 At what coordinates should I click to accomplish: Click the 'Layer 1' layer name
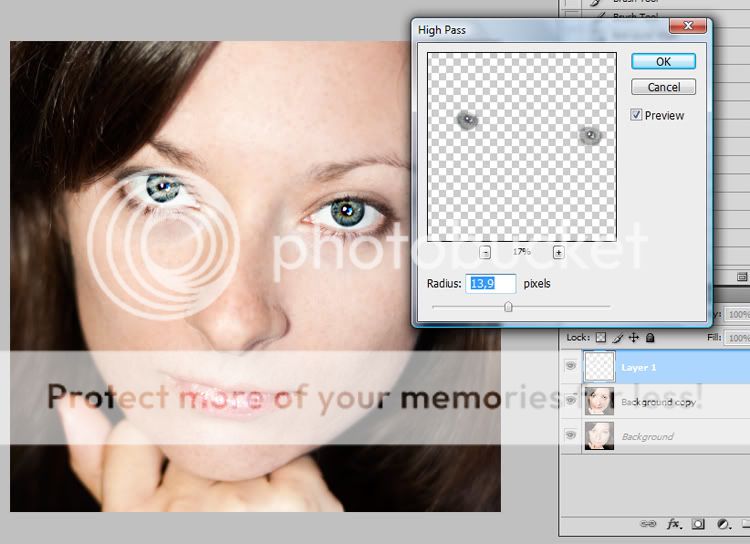639,367
